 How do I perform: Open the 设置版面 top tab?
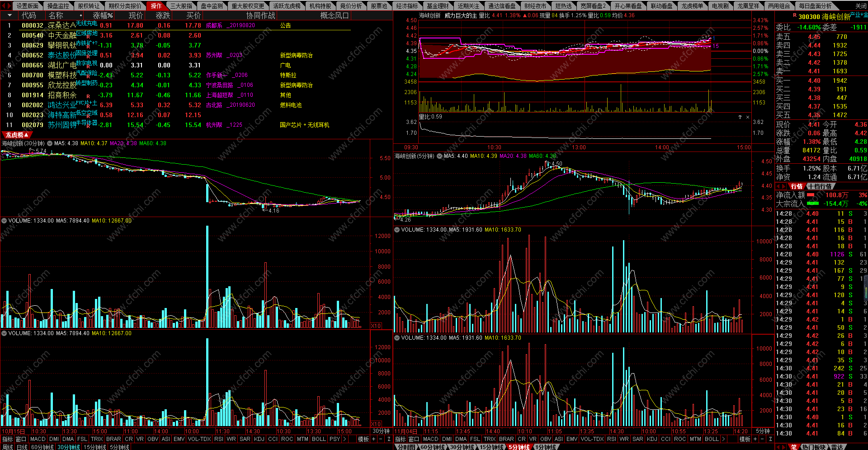[x=28, y=6]
